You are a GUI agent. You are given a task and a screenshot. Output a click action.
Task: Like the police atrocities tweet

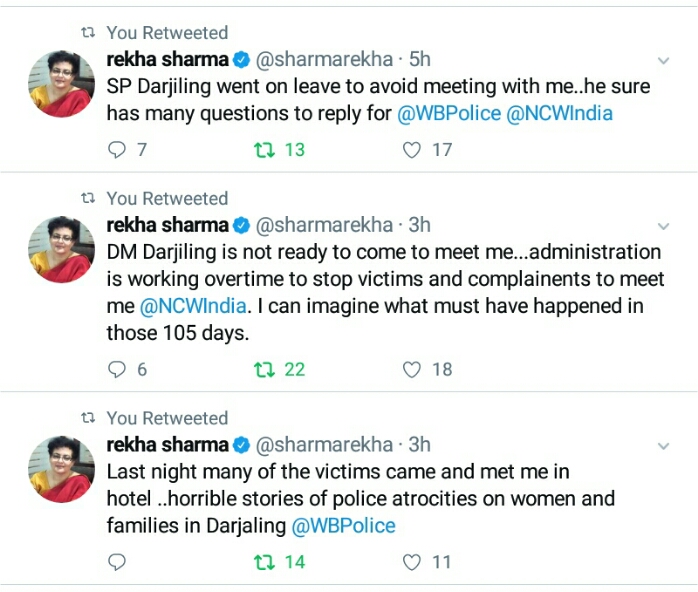[412, 562]
